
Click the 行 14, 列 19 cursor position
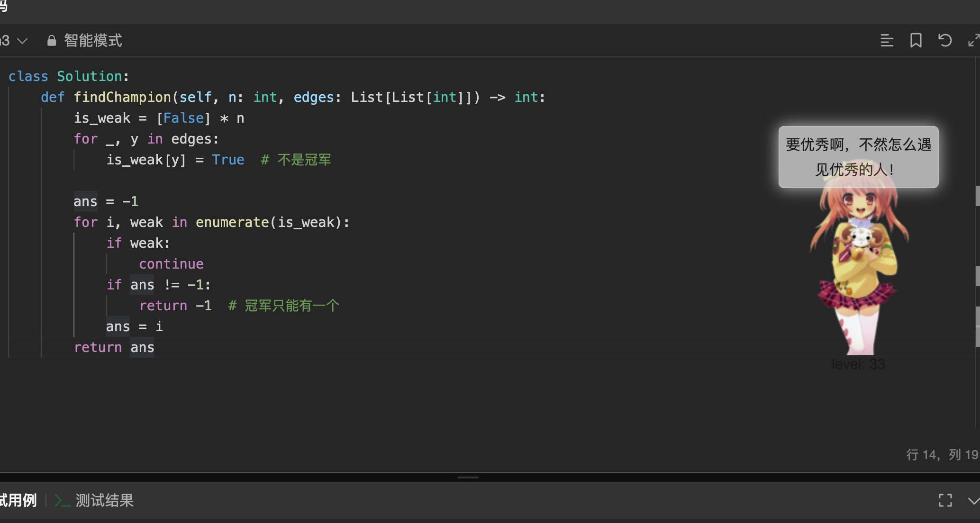(x=942, y=455)
